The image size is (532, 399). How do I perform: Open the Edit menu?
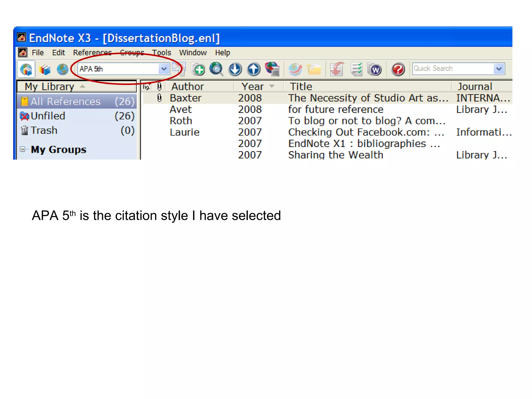58,53
